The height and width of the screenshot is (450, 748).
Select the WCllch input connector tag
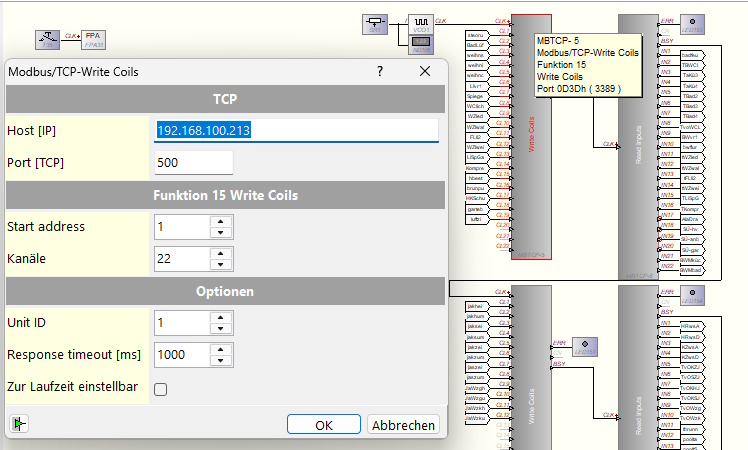click(x=477, y=106)
